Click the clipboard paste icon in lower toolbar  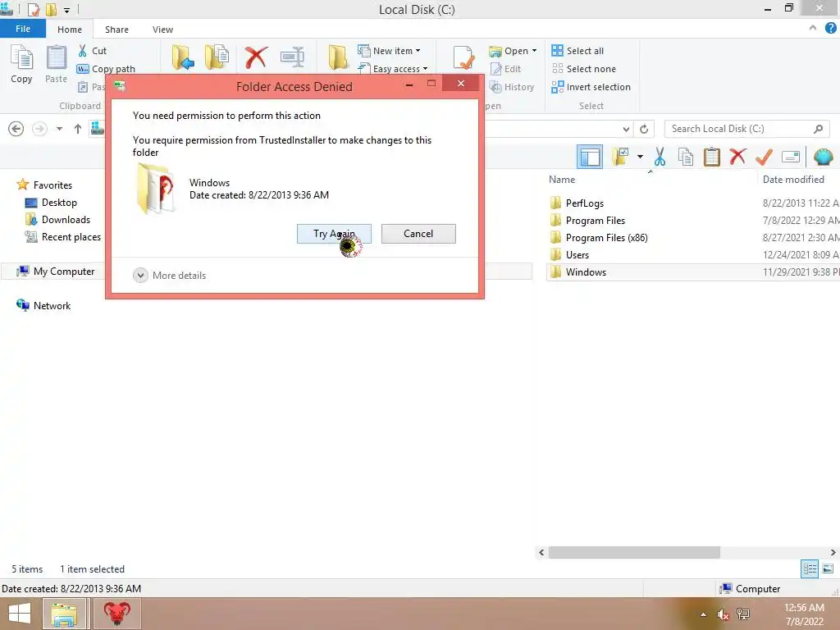(711, 157)
